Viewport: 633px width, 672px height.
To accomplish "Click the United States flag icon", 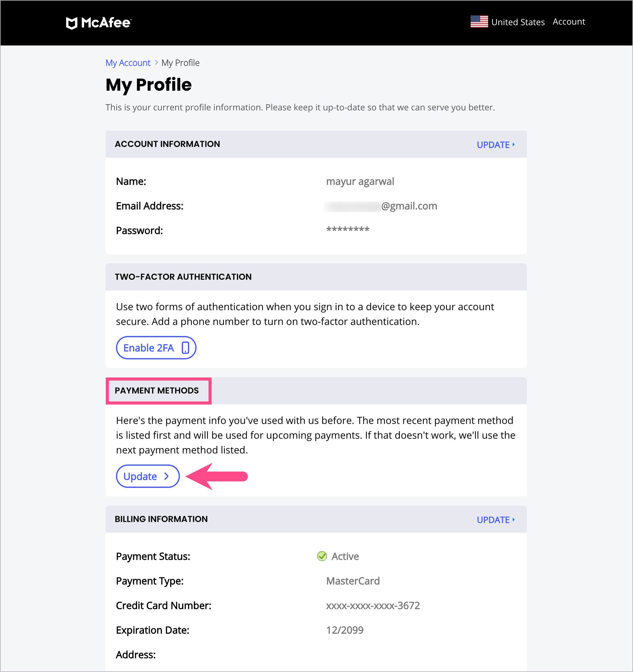I will (x=479, y=22).
